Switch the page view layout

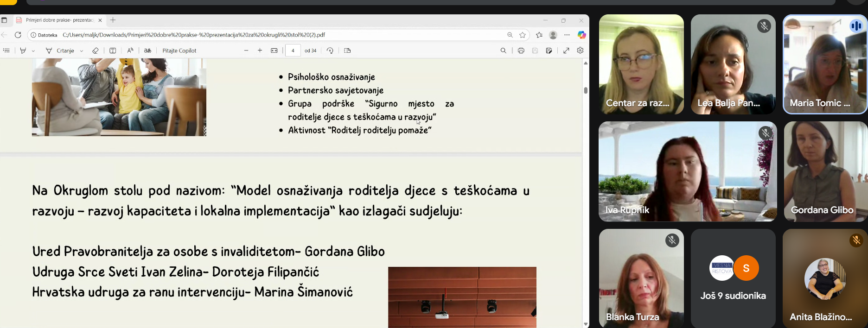pos(347,50)
